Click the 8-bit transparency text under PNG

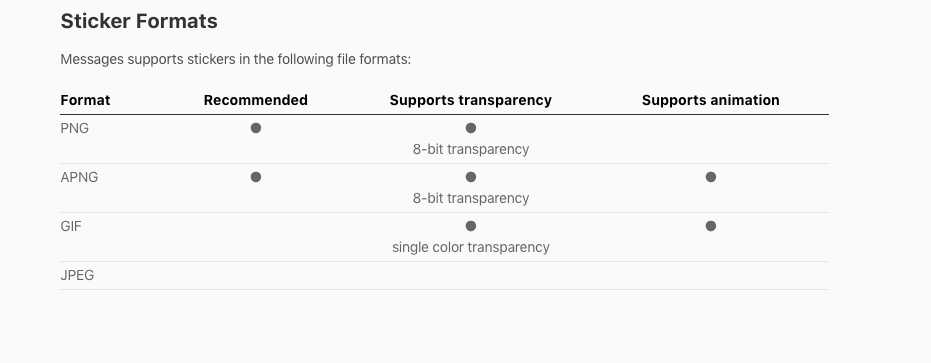point(471,149)
